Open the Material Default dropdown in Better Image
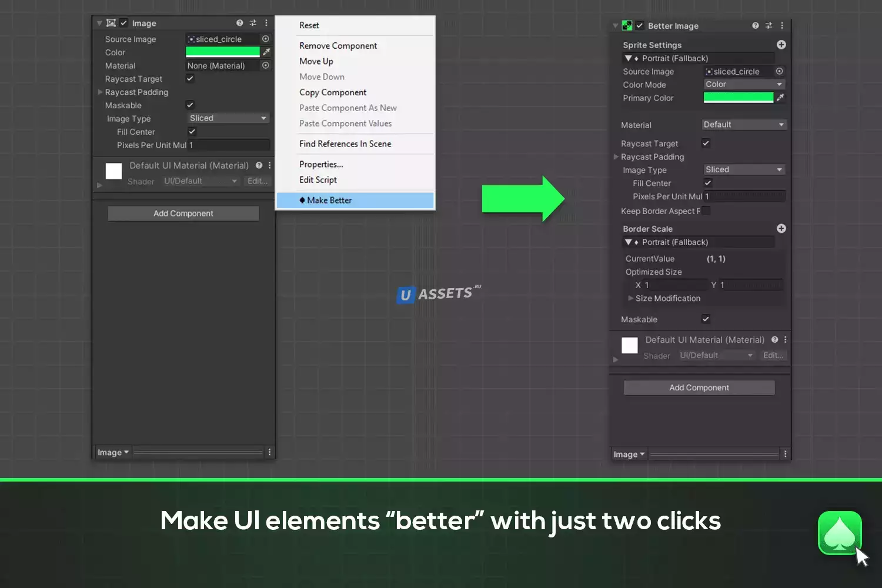882x588 pixels. (744, 125)
